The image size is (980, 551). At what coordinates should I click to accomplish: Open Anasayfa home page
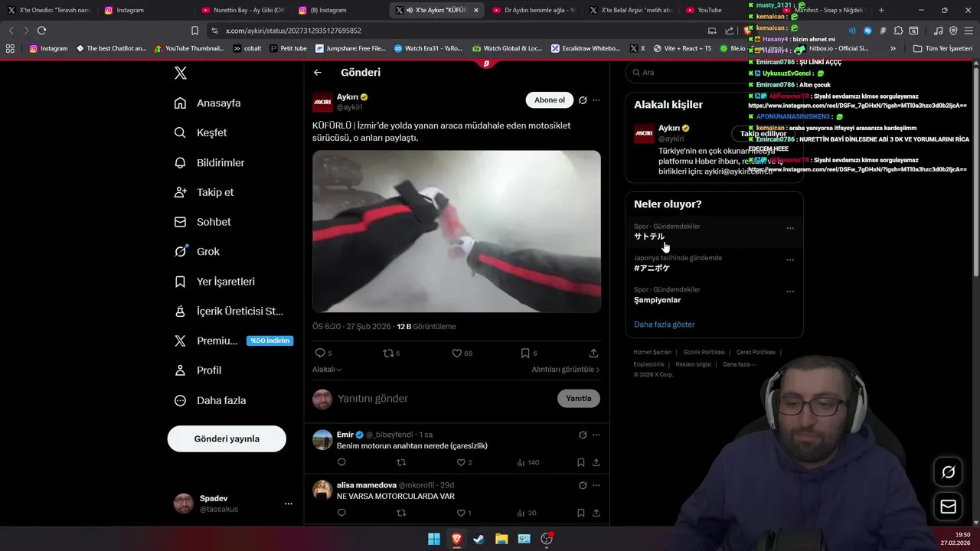click(x=207, y=103)
